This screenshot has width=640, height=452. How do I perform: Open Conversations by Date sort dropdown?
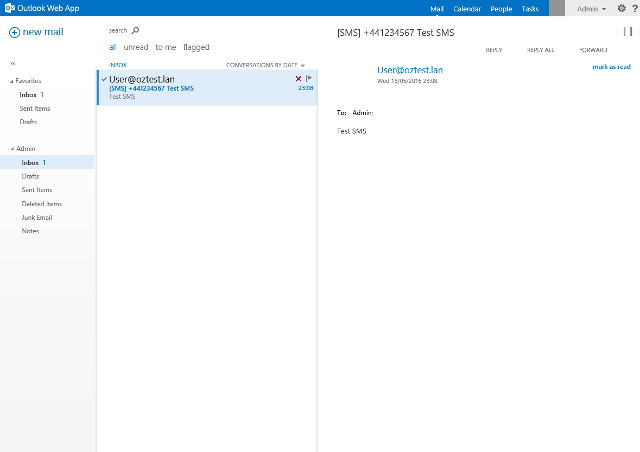pos(266,65)
